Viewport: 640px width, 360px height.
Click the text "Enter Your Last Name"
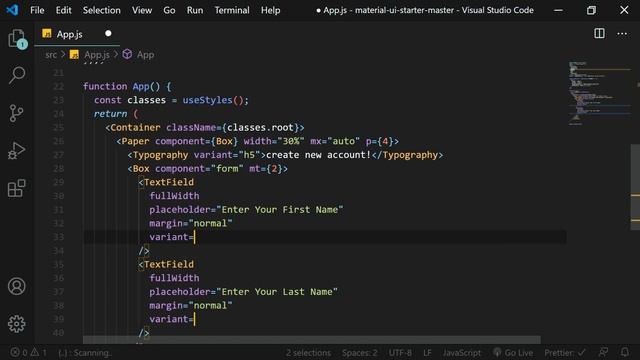[277, 291]
